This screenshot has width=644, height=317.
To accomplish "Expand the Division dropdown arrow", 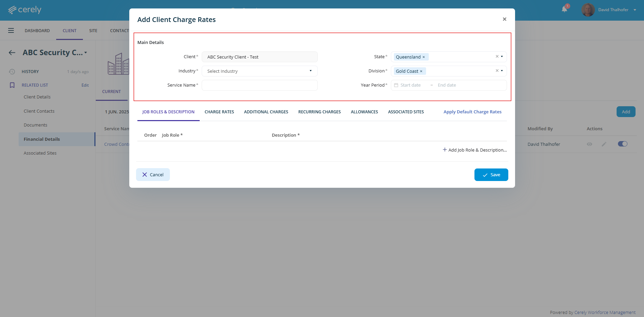I will click(x=502, y=71).
